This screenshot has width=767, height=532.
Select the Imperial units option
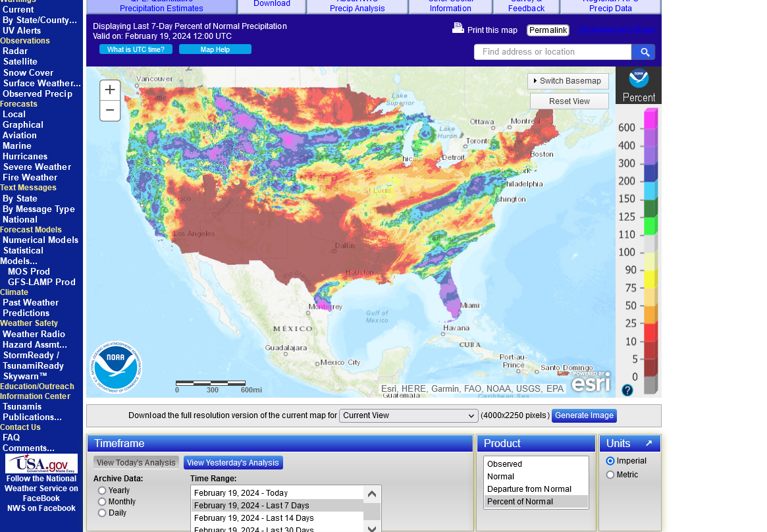coord(610,461)
